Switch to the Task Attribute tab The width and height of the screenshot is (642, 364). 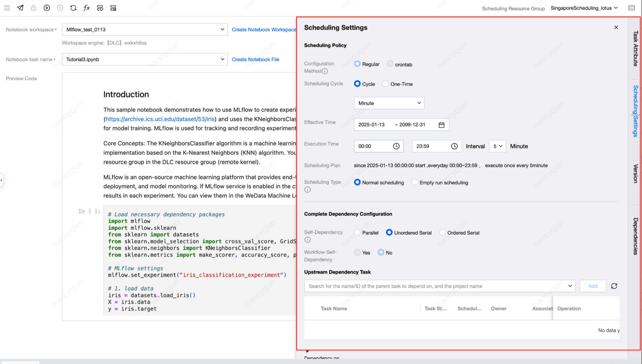pos(635,48)
